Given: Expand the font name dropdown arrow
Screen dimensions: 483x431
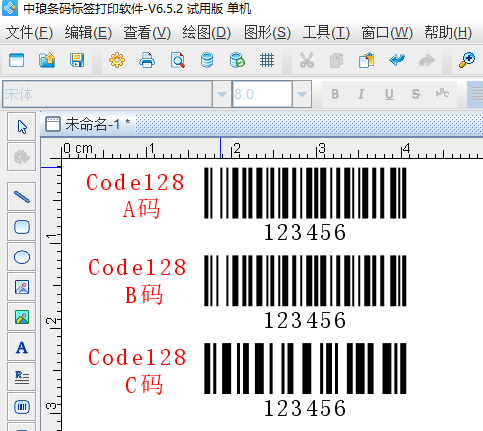Looking at the screenshot, I should [x=222, y=94].
